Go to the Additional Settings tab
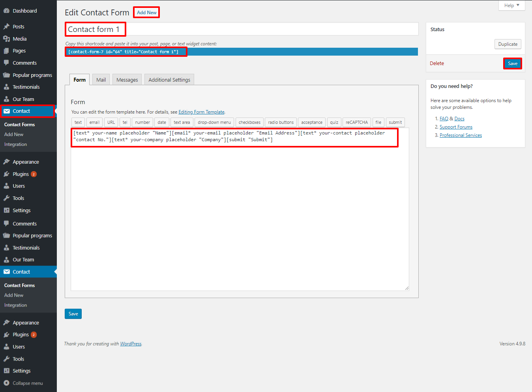Screen dimensions: 532x392 point(169,80)
